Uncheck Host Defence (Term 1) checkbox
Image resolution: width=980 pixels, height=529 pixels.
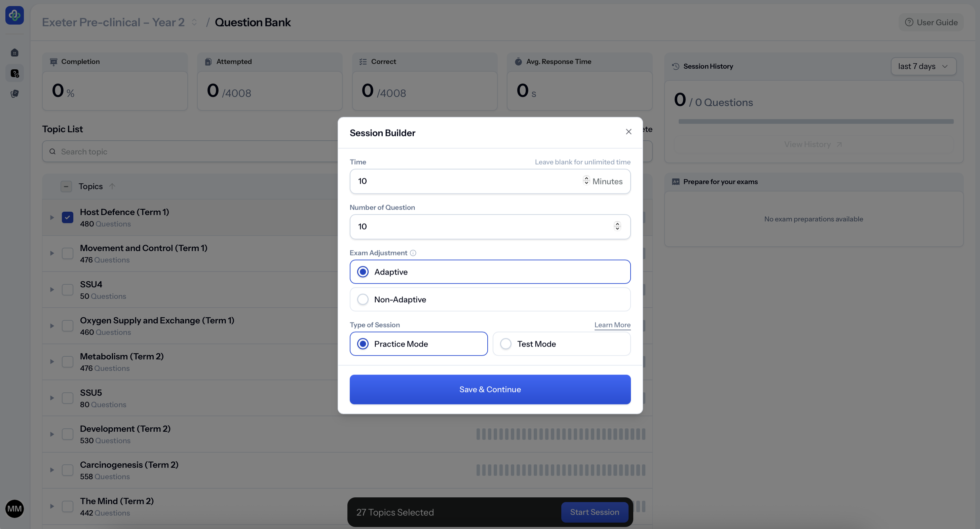67,217
